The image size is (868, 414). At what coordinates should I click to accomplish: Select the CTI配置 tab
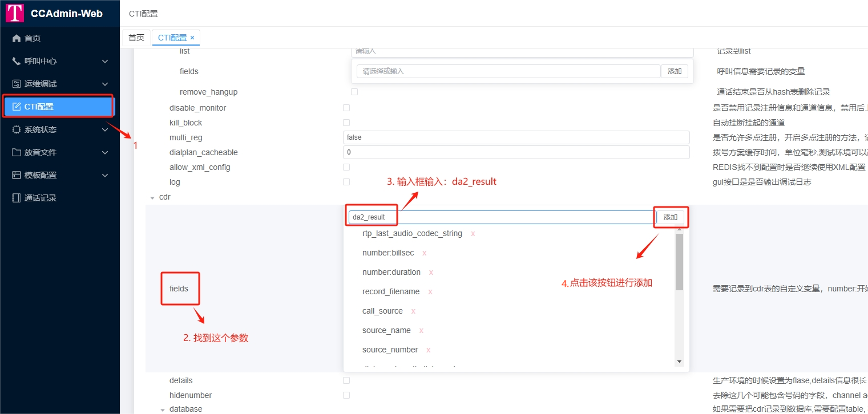pyautogui.click(x=171, y=37)
